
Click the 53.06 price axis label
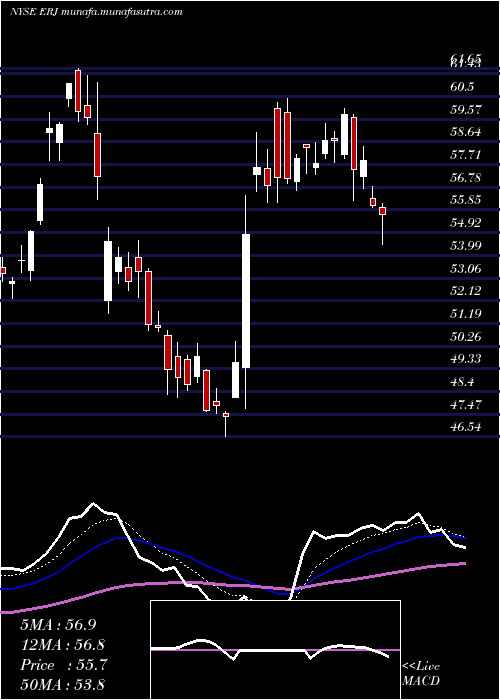[466, 268]
